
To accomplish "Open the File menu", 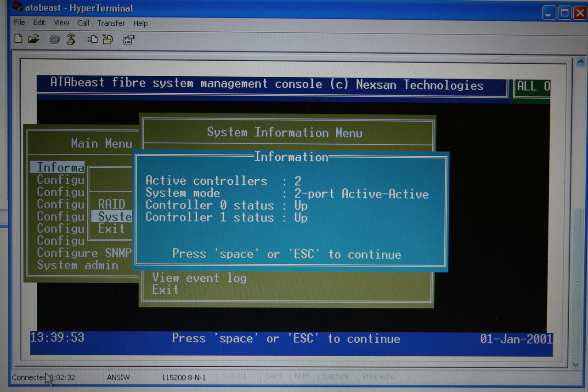I will (x=19, y=23).
